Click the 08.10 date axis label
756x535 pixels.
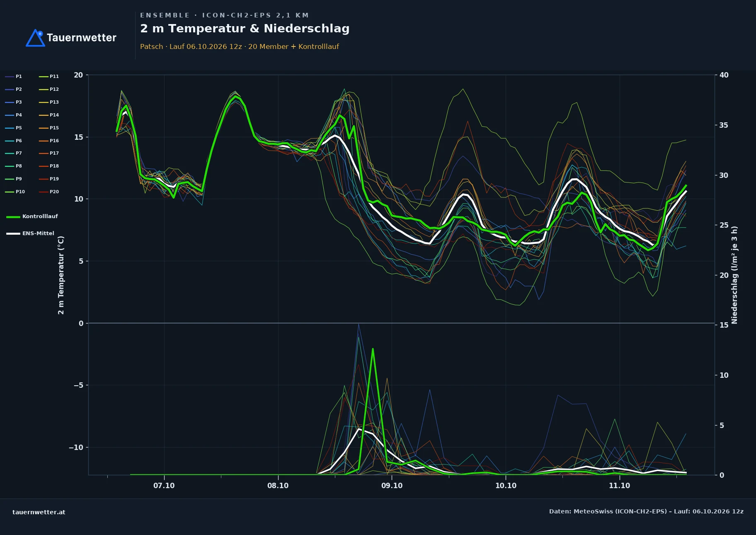pyautogui.click(x=278, y=486)
